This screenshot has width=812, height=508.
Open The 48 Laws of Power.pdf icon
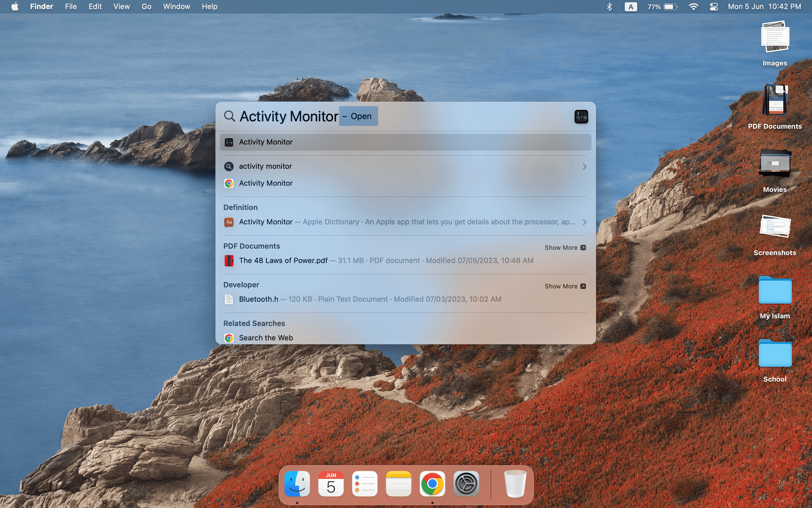229,261
